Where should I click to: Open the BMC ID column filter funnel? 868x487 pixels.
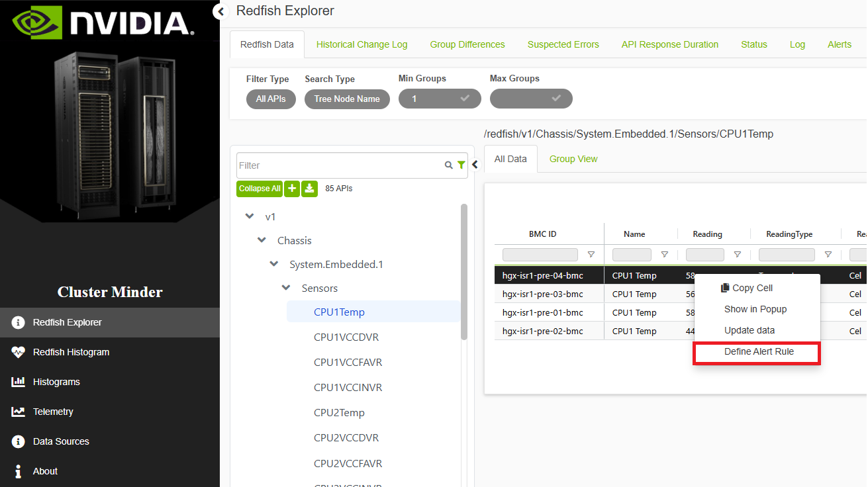click(591, 255)
